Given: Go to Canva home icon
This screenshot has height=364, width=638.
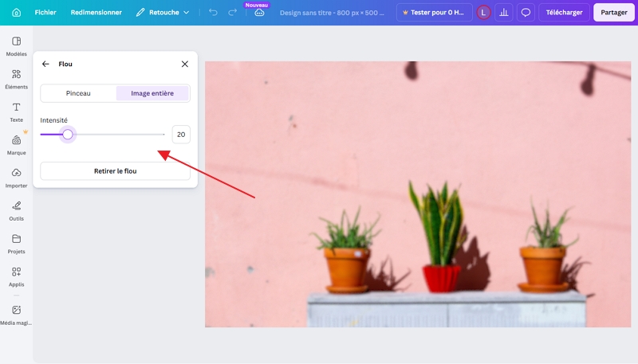Looking at the screenshot, I should click(16, 13).
